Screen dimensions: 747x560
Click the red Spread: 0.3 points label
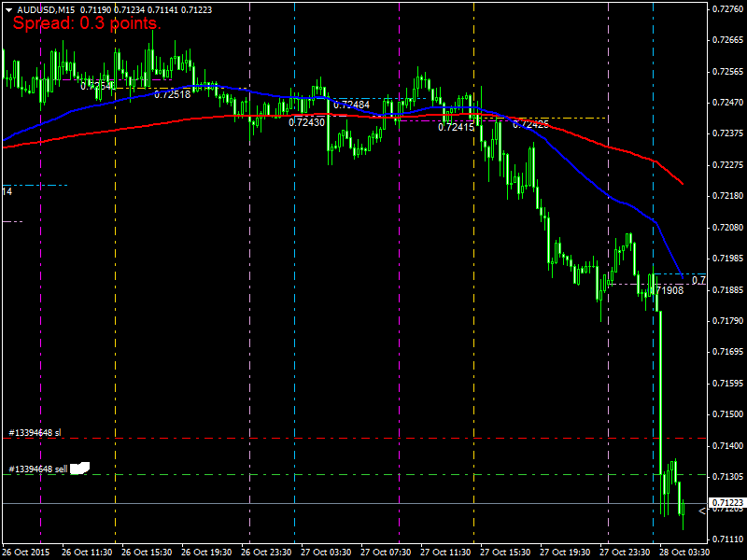(x=87, y=24)
